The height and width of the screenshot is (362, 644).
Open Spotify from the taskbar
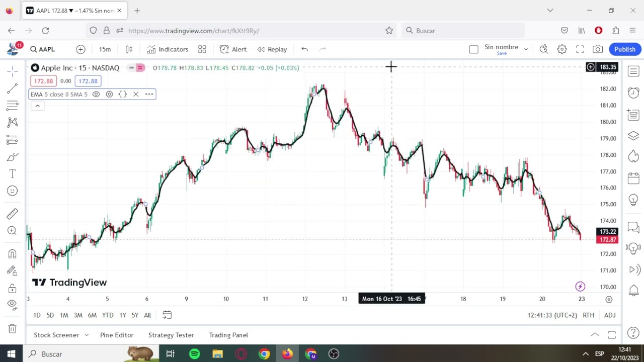pyautogui.click(x=194, y=354)
